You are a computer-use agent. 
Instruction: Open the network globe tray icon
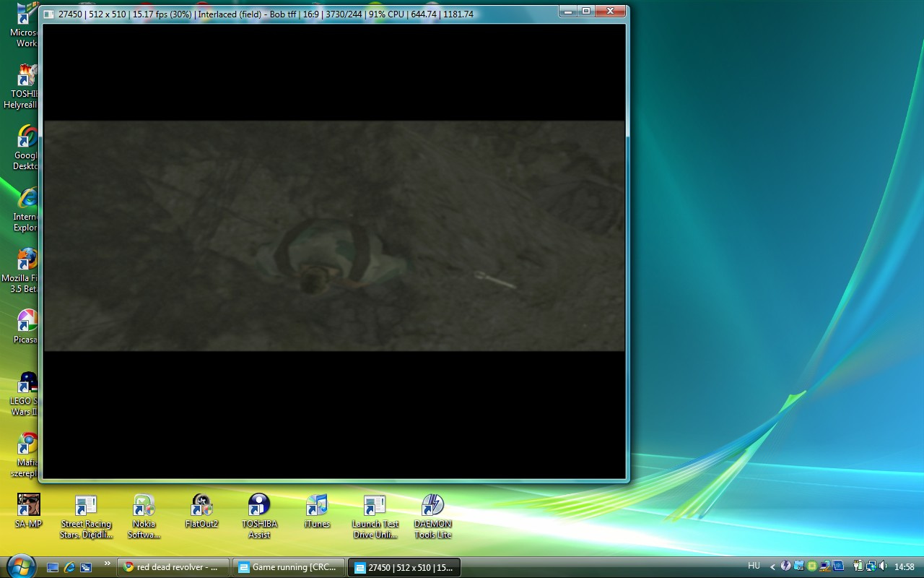(x=871, y=566)
